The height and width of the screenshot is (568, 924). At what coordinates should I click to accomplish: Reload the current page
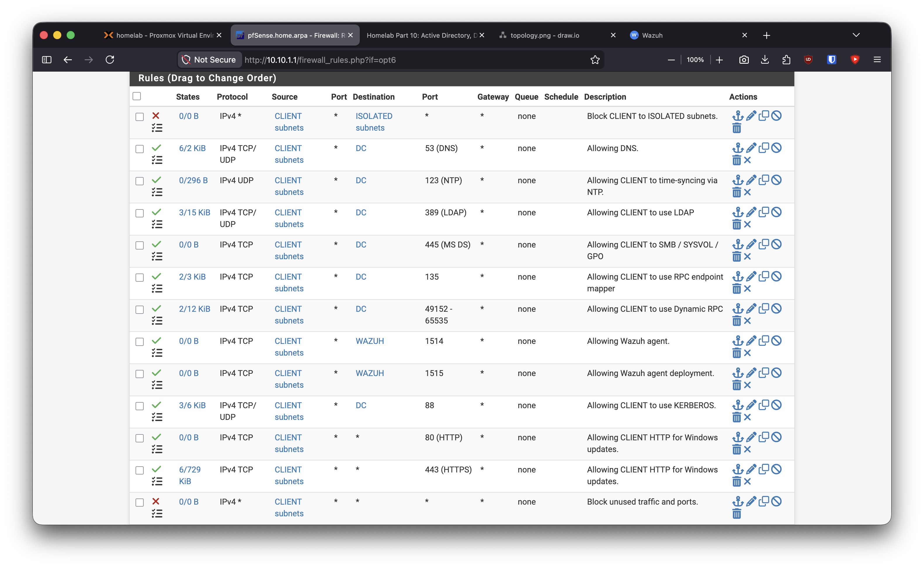(x=110, y=59)
